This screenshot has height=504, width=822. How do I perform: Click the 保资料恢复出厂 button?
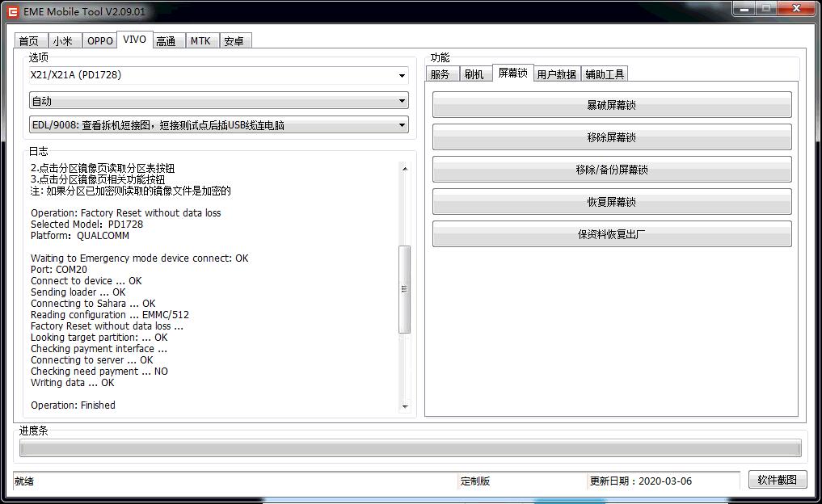(x=612, y=234)
